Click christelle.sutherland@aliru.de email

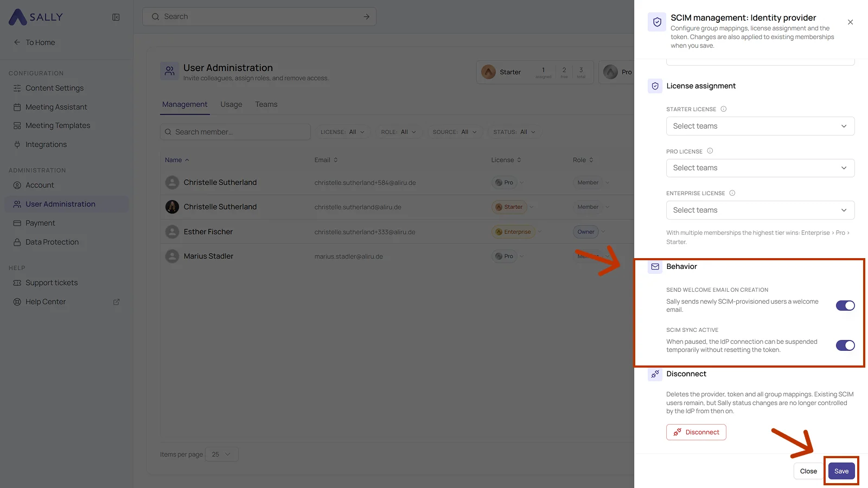(358, 207)
